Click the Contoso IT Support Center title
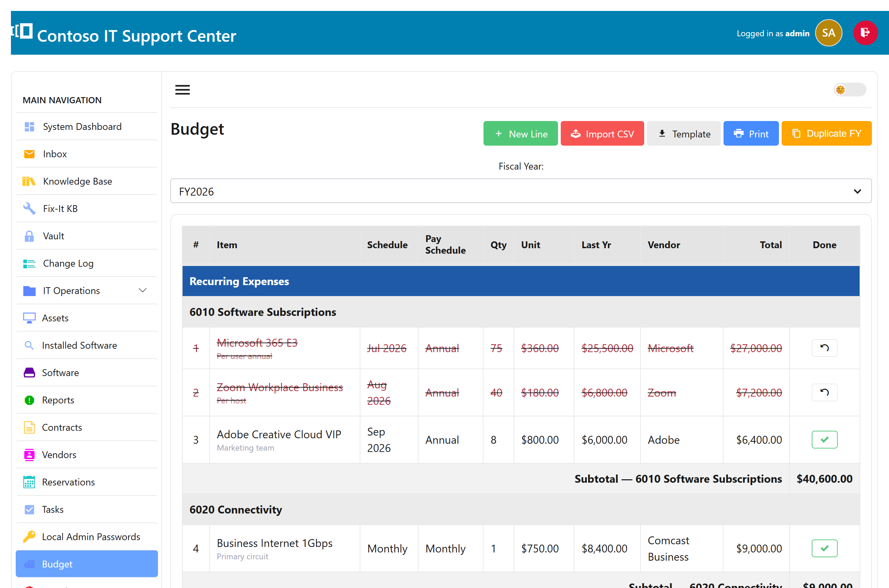Viewport: 889px width, 588px height. click(x=136, y=36)
